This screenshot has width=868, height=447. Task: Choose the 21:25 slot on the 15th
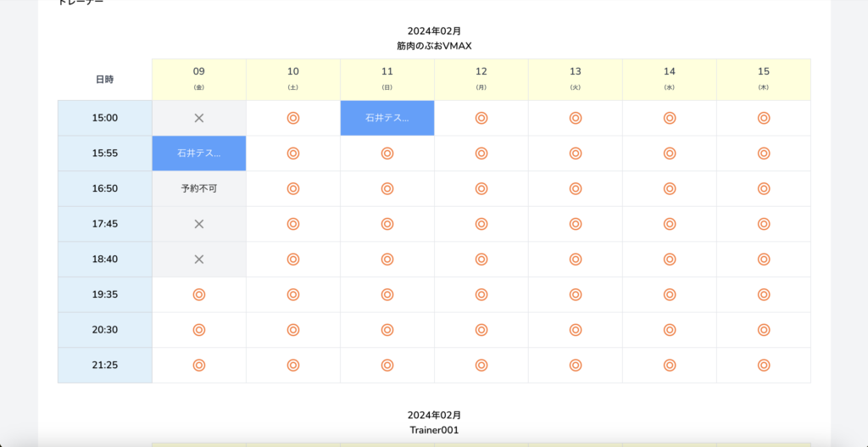[x=764, y=365]
